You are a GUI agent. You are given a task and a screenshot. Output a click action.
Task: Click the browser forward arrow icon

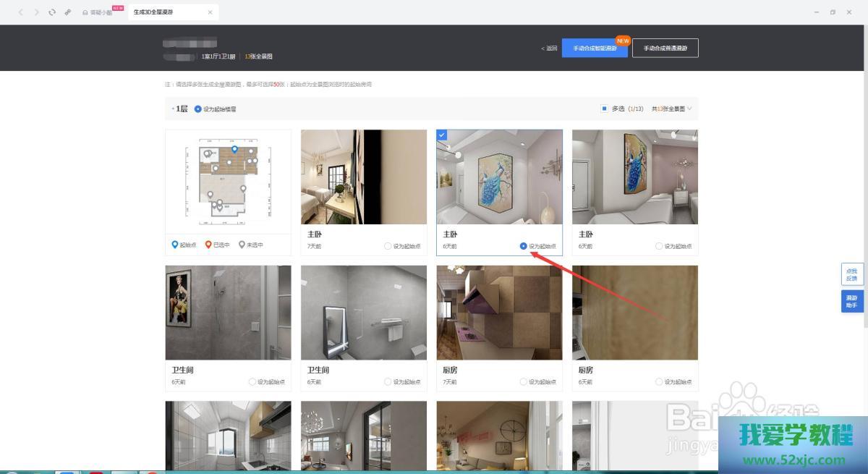(x=36, y=12)
